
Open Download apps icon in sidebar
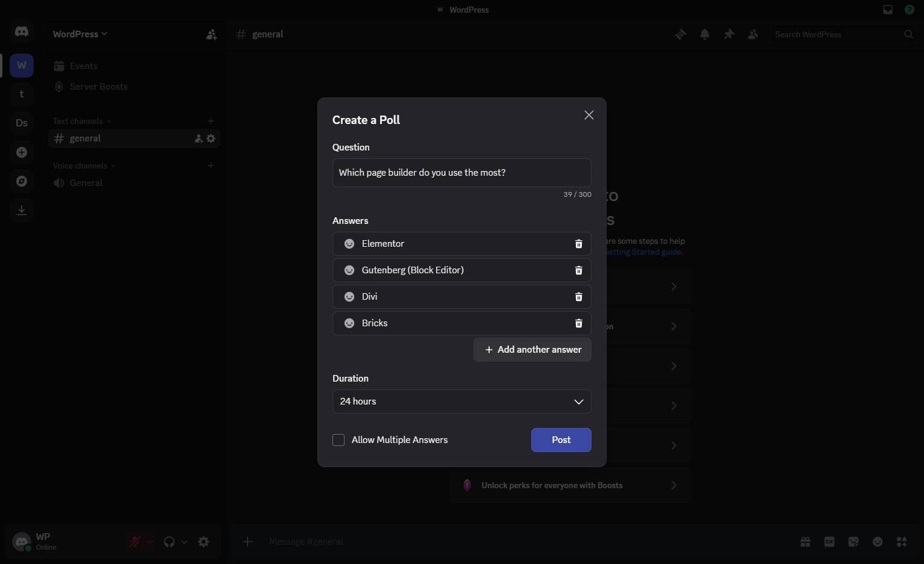(x=22, y=210)
